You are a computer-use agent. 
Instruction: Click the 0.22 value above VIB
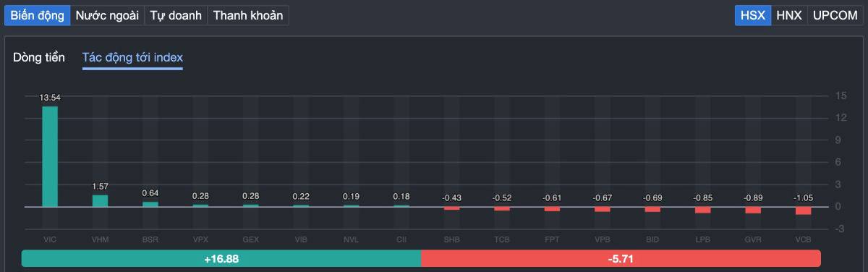(x=301, y=196)
